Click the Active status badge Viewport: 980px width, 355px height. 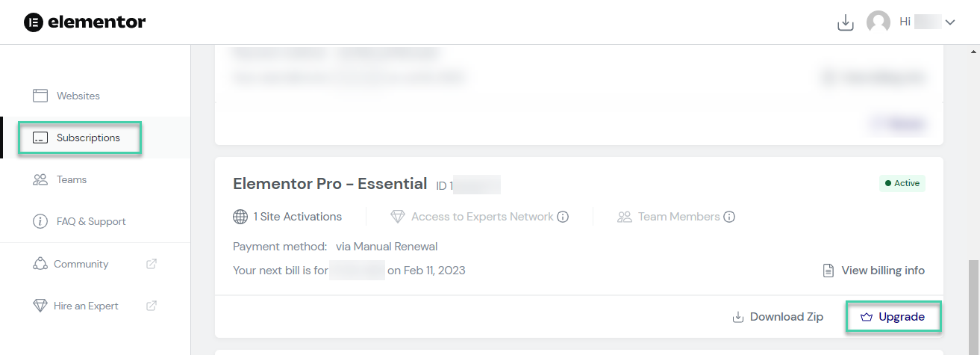[902, 183]
